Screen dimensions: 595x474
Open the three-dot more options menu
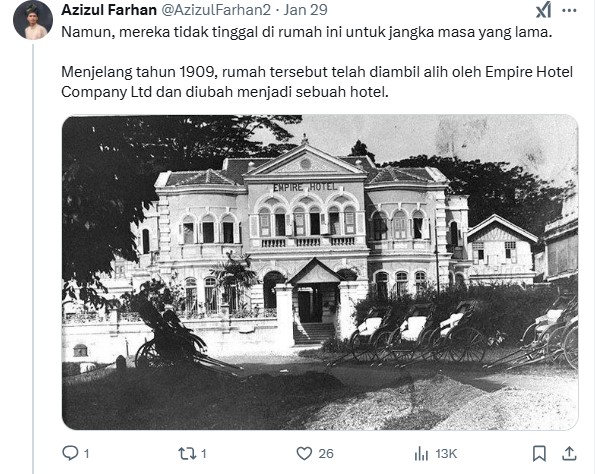[569, 10]
